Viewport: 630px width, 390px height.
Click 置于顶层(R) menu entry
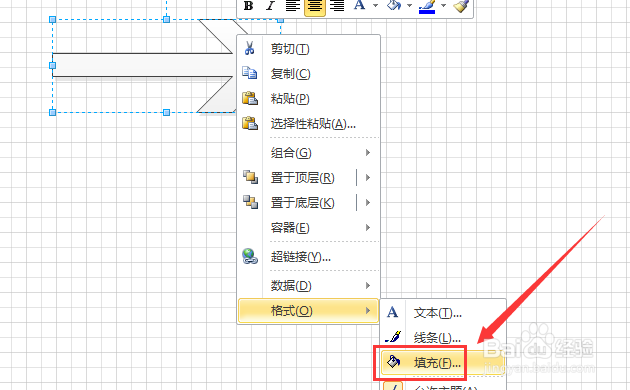pos(302,178)
